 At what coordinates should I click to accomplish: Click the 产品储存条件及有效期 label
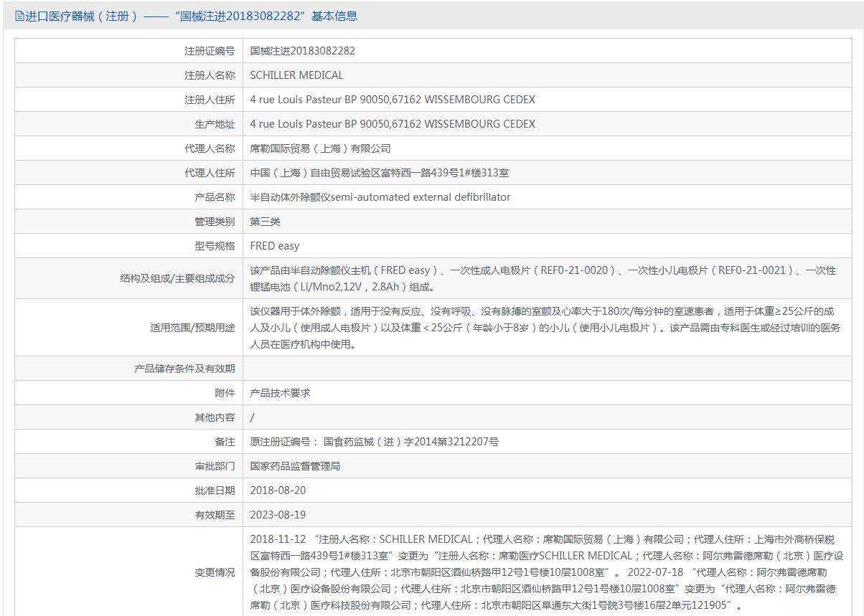pyautogui.click(x=184, y=369)
